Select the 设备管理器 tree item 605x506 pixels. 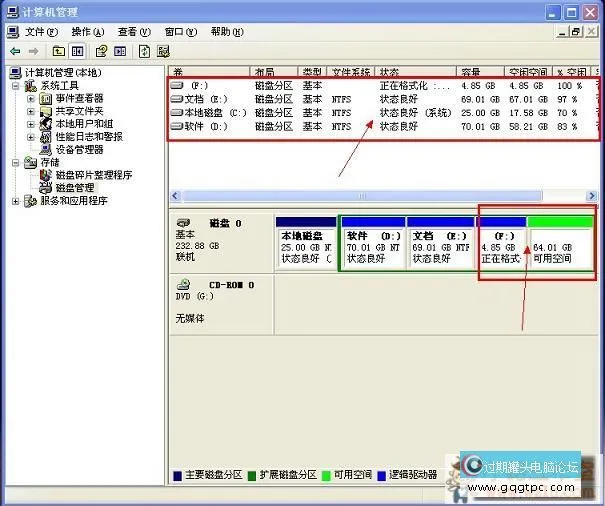pyautogui.click(x=79, y=149)
